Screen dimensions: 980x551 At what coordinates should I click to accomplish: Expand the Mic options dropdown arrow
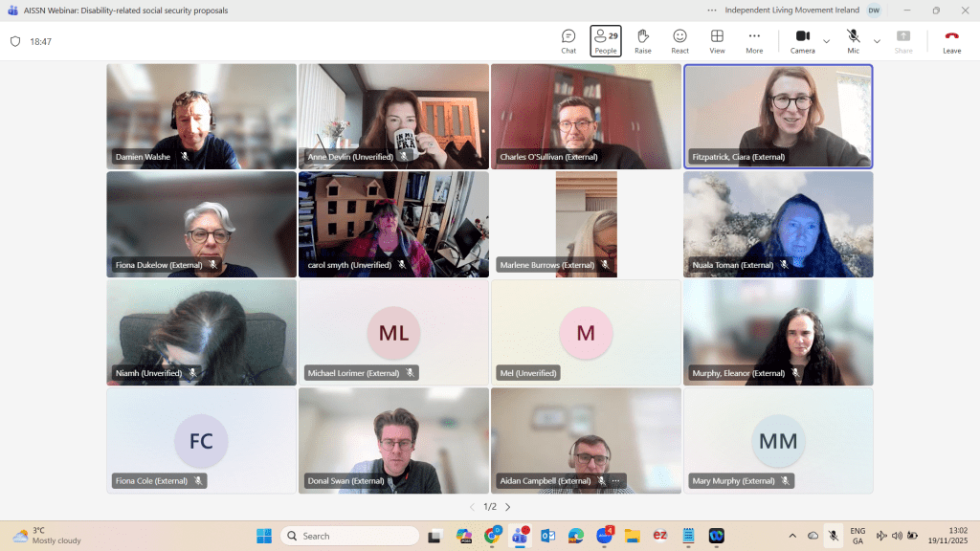pos(877,41)
